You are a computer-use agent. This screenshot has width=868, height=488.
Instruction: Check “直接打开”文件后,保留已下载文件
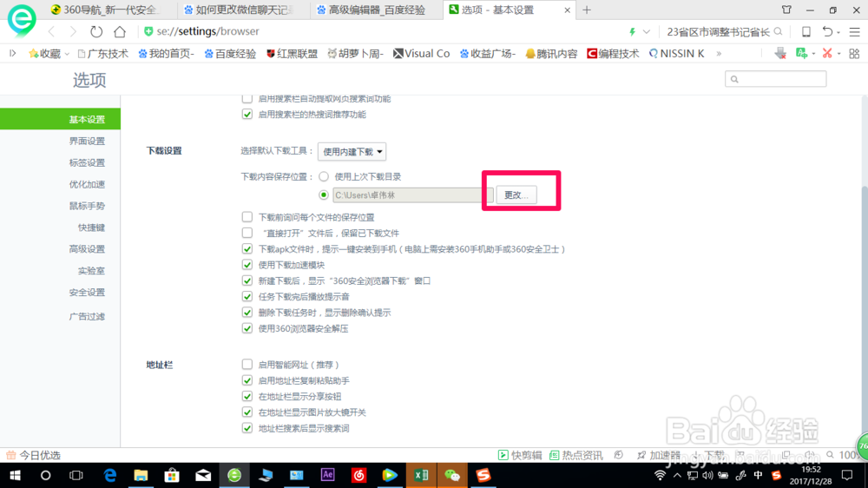click(x=247, y=233)
